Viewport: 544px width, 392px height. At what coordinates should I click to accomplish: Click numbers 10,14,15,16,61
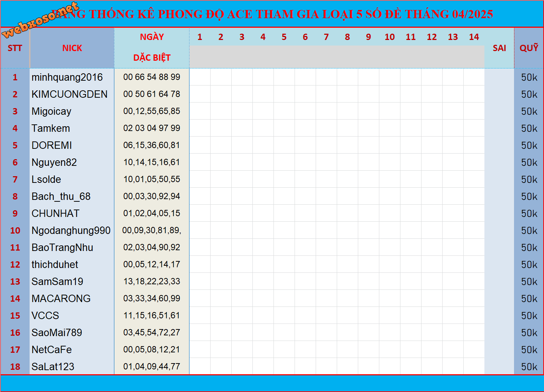[152, 162]
